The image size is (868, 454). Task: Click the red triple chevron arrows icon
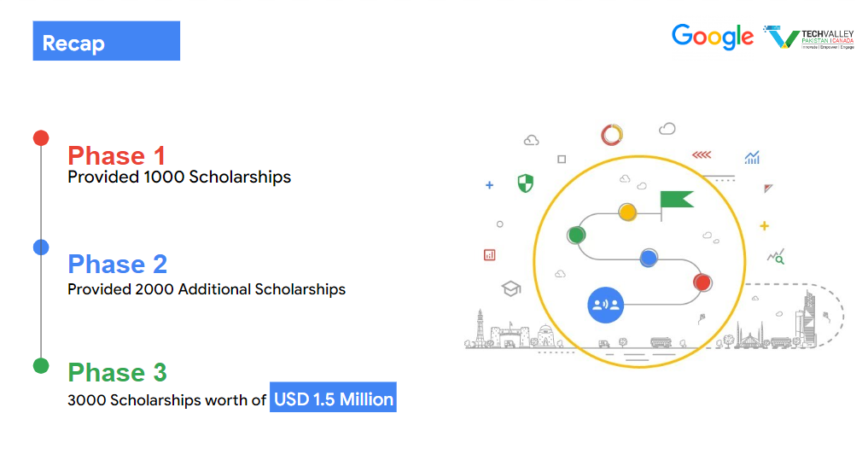[x=702, y=154]
